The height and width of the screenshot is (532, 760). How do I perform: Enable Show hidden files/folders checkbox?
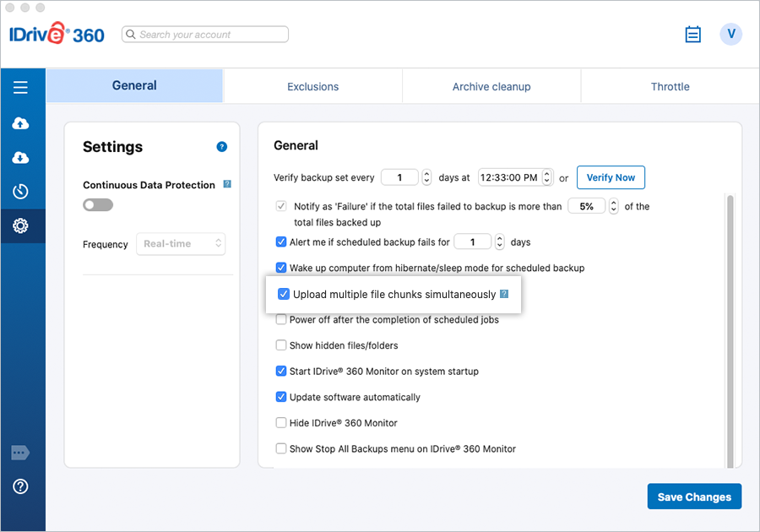coord(281,345)
